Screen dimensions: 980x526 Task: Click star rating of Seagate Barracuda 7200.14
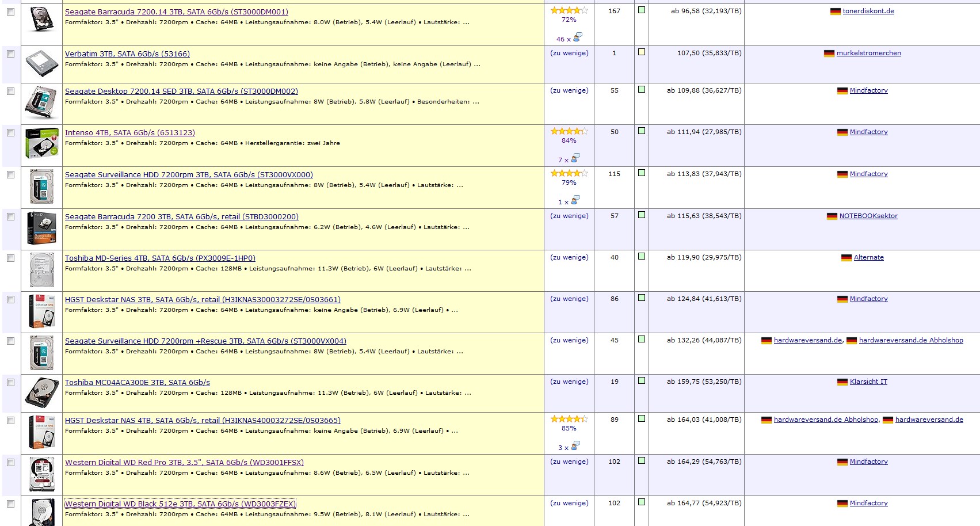[x=569, y=10]
